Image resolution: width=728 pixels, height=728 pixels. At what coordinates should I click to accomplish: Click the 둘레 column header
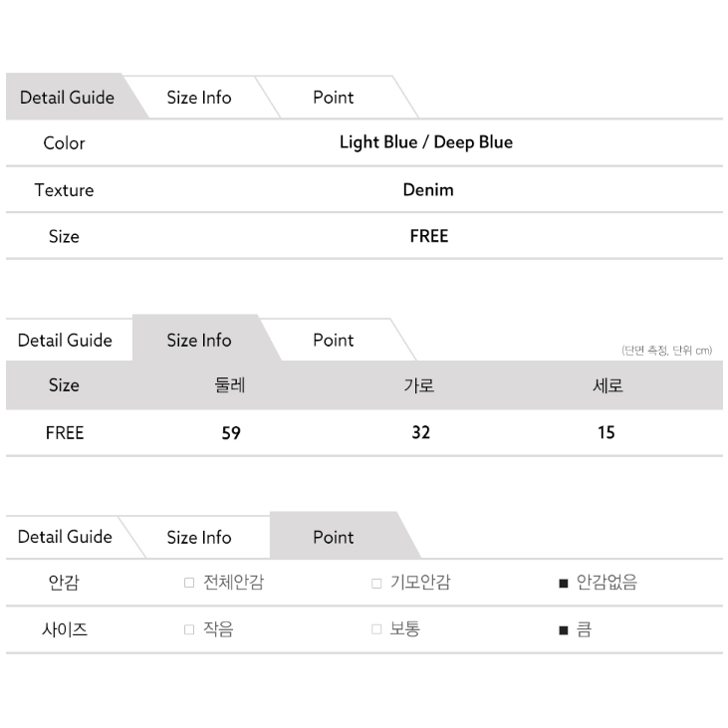click(230, 386)
